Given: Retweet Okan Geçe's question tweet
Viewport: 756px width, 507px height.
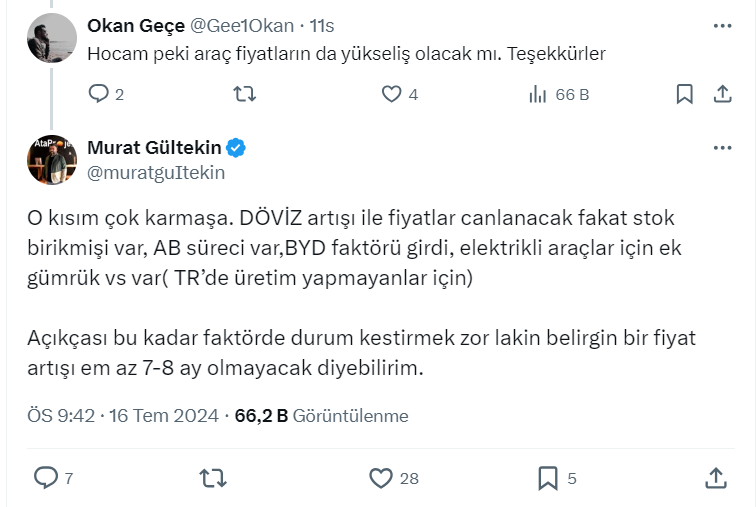Looking at the screenshot, I should click(244, 94).
